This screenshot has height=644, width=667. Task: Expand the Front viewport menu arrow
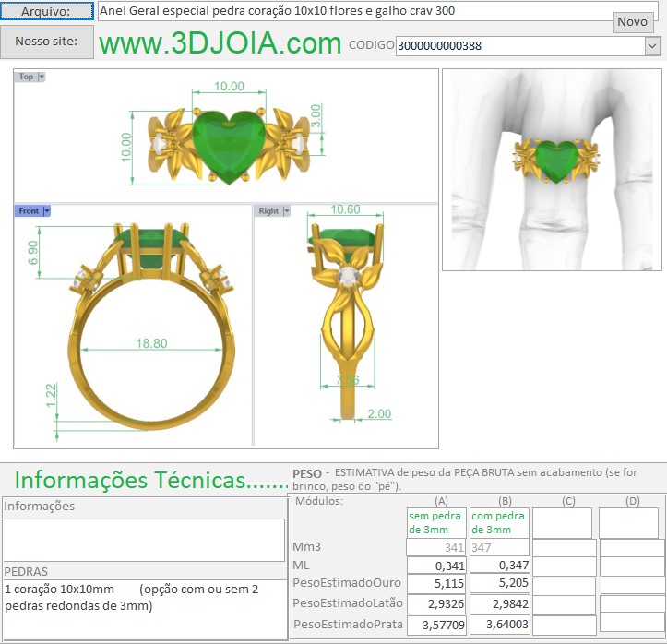[x=47, y=211]
